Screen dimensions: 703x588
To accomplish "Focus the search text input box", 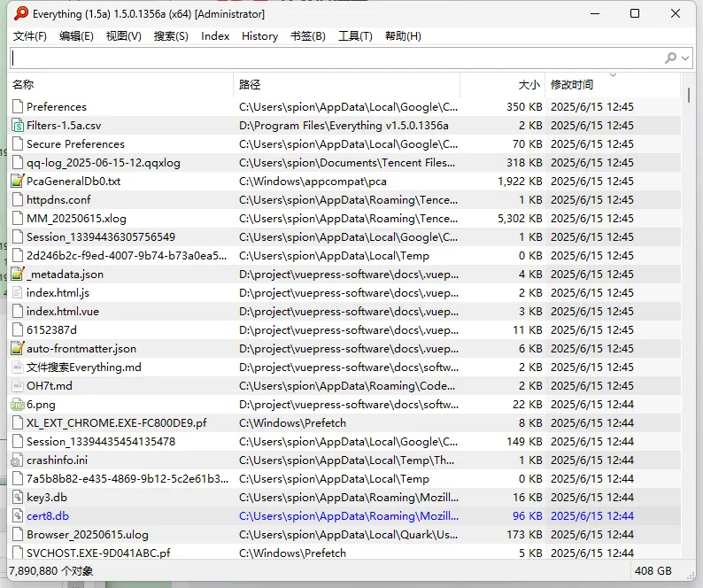I will click(336, 58).
